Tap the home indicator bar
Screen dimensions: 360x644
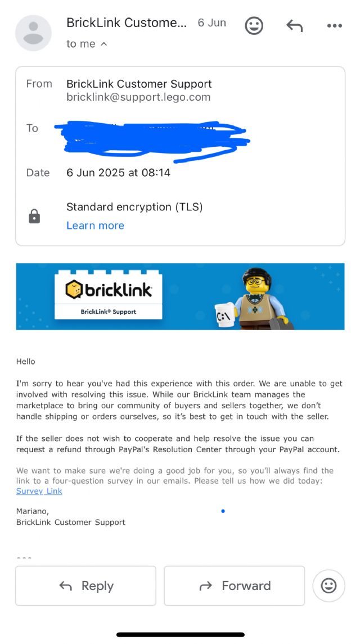tap(180, 634)
